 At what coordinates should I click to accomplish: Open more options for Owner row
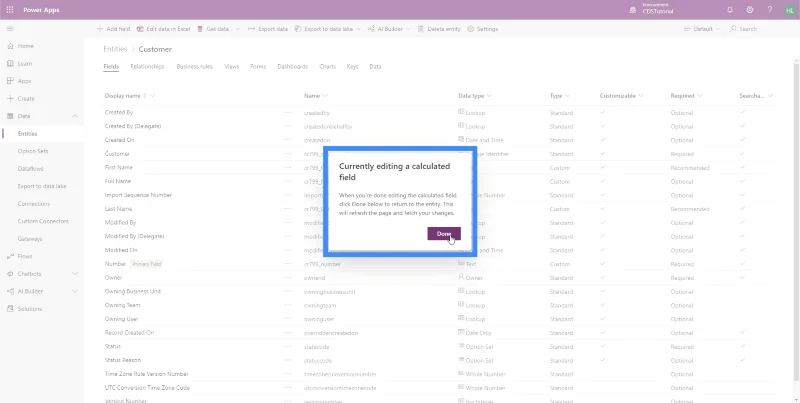[288, 278]
